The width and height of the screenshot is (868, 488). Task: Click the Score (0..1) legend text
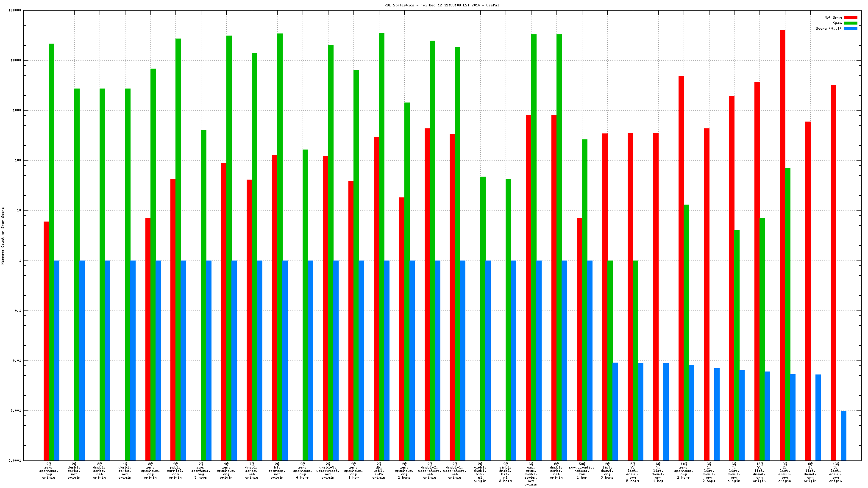[829, 29]
